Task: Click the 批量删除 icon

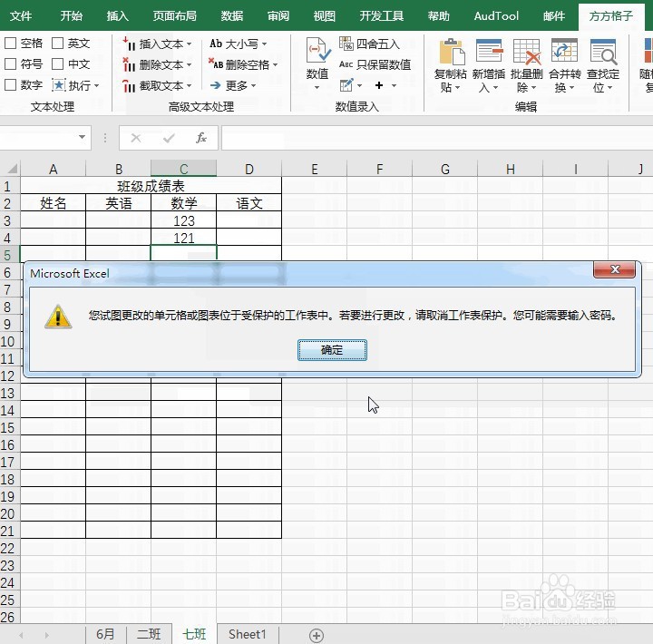Action: point(527,52)
